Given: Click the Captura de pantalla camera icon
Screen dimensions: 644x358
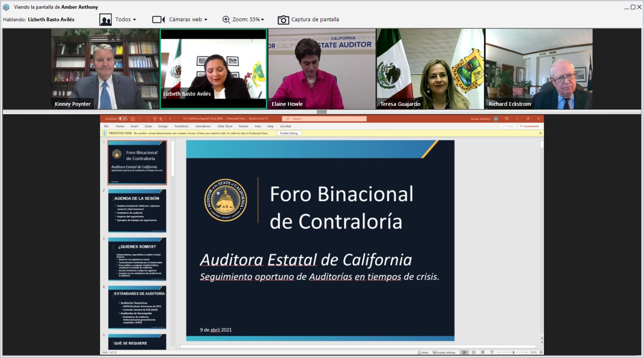Looking at the screenshot, I should (283, 20).
